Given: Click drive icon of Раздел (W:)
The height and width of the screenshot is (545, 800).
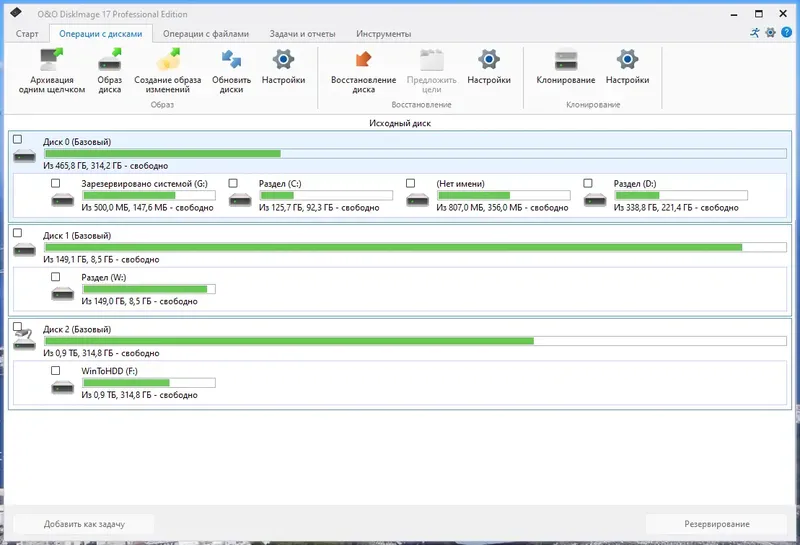Looking at the screenshot, I should pos(63,293).
